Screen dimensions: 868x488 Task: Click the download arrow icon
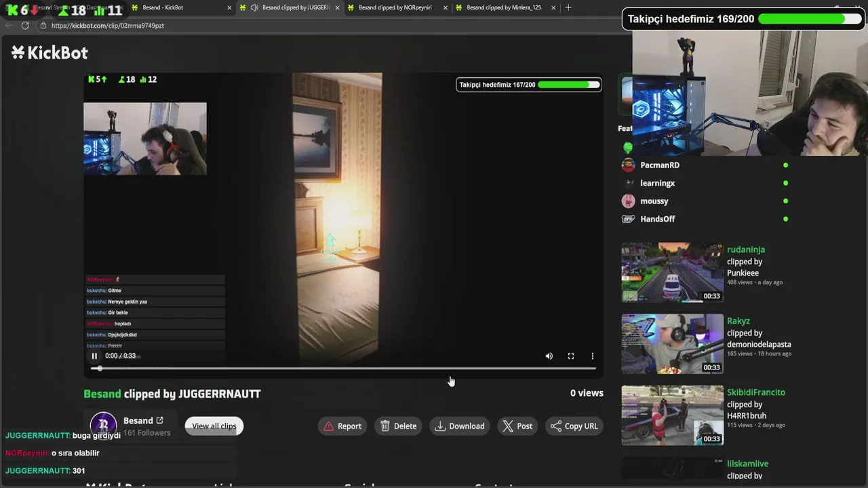coord(440,426)
